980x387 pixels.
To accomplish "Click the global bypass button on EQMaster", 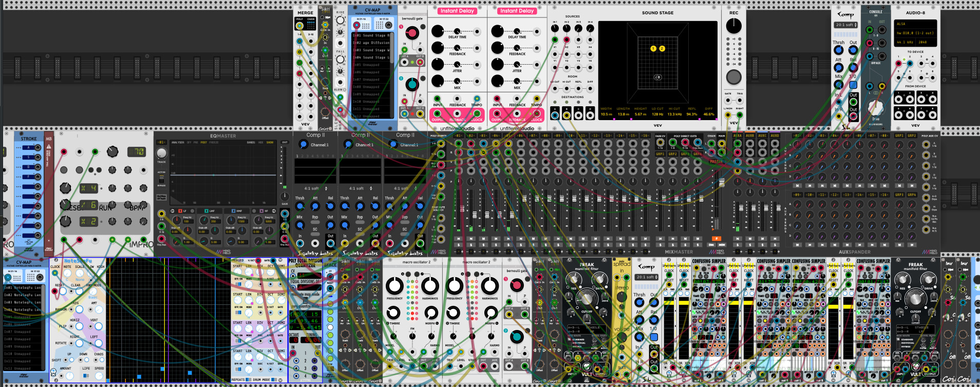I will coord(161,197).
